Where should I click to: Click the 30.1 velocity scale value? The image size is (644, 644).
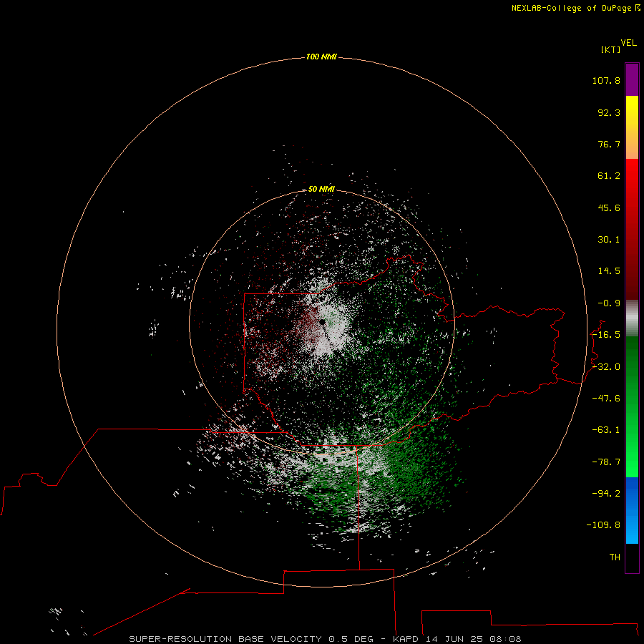pos(609,240)
